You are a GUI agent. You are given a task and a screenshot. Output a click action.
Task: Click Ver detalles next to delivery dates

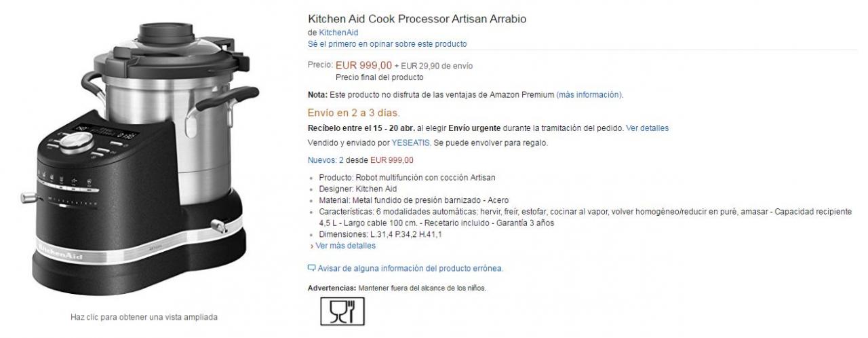[647, 128]
